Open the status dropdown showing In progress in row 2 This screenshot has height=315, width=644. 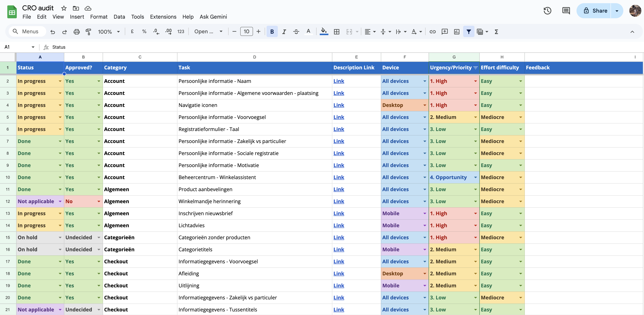[60, 81]
